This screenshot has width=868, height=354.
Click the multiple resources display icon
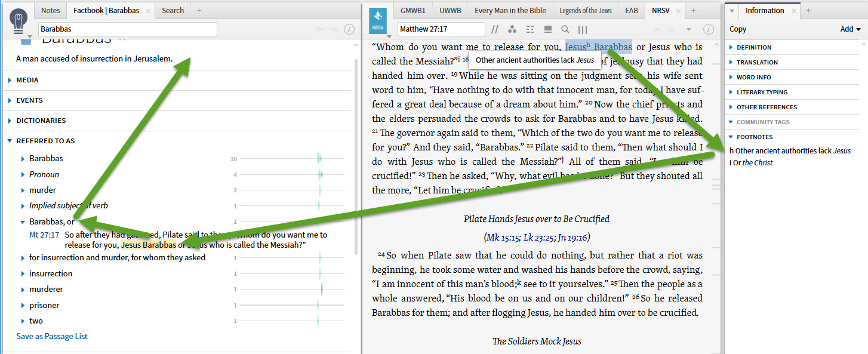point(547,29)
